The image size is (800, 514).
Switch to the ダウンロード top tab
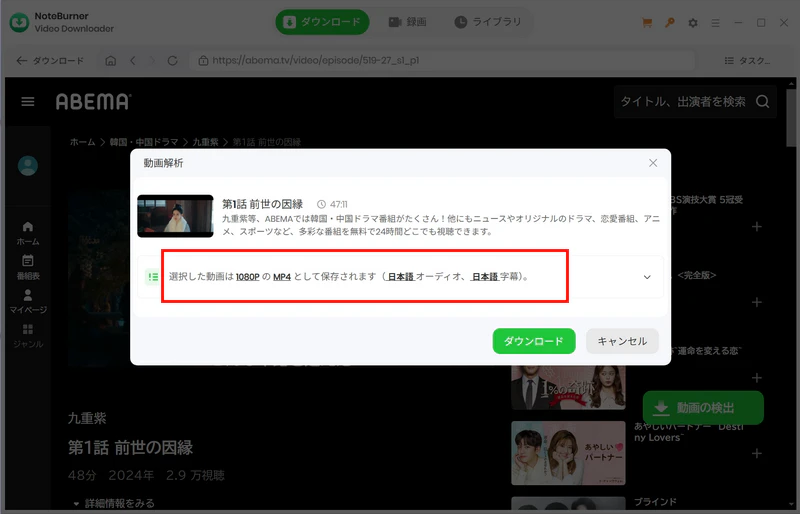(322, 22)
